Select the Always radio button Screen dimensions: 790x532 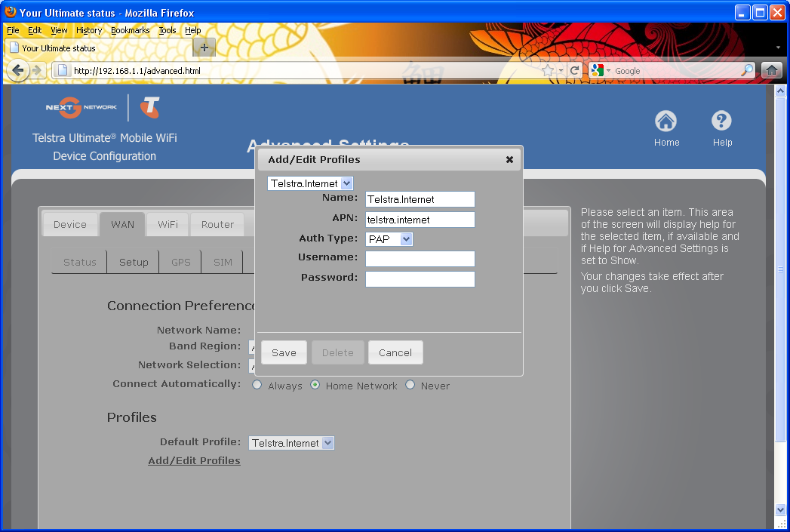click(x=257, y=386)
